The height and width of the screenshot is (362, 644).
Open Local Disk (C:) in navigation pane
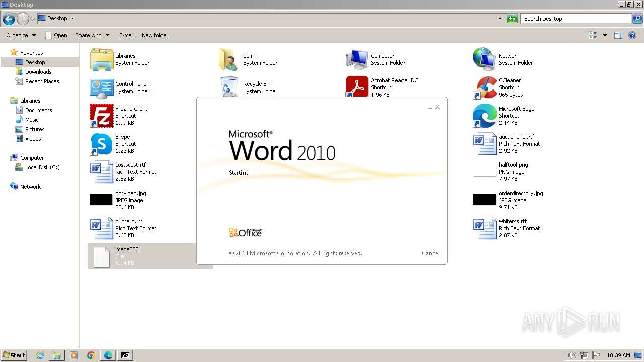click(42, 167)
